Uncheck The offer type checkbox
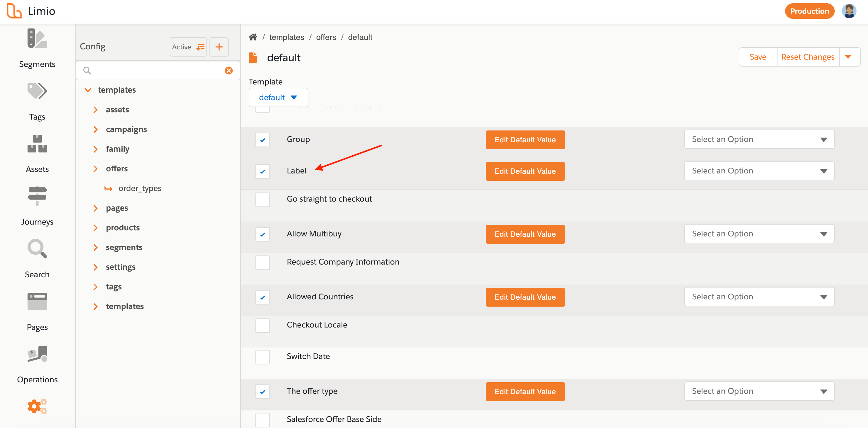The height and width of the screenshot is (428, 868). coord(262,392)
